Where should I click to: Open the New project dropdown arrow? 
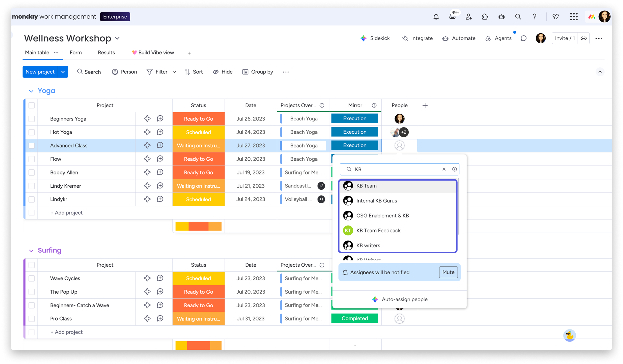coord(63,72)
